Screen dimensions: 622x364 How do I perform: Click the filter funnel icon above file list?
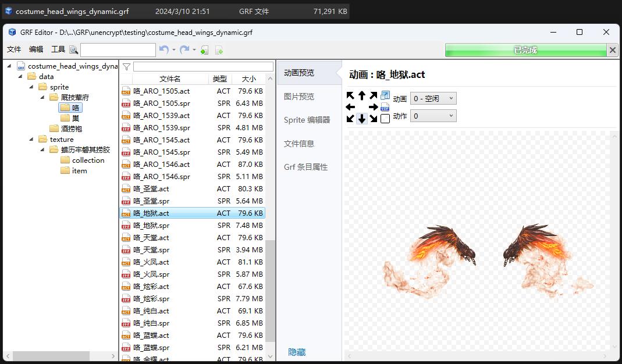[x=126, y=67]
